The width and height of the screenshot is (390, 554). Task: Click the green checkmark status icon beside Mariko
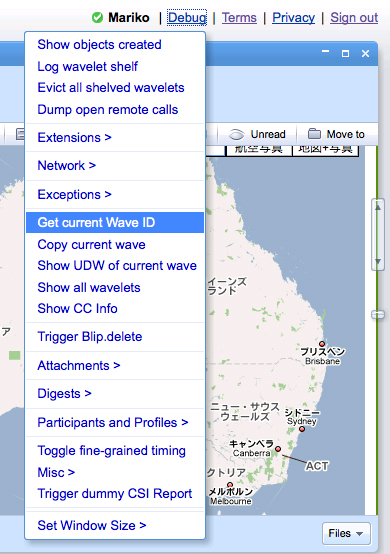(x=97, y=17)
